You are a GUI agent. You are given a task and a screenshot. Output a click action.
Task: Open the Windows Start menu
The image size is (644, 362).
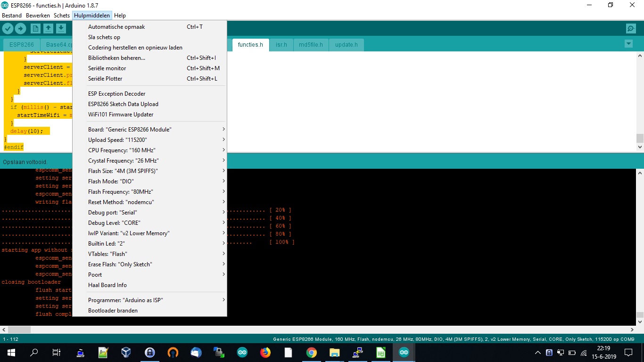[11, 352]
